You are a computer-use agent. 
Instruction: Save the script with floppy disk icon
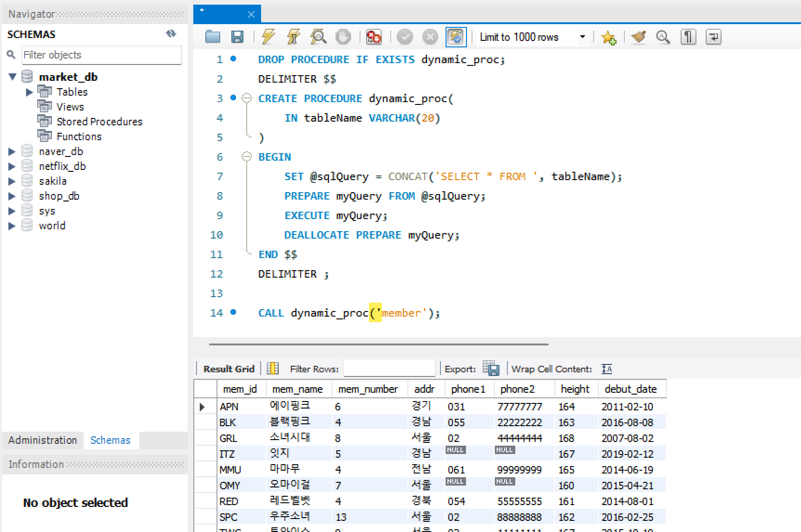tap(237, 37)
